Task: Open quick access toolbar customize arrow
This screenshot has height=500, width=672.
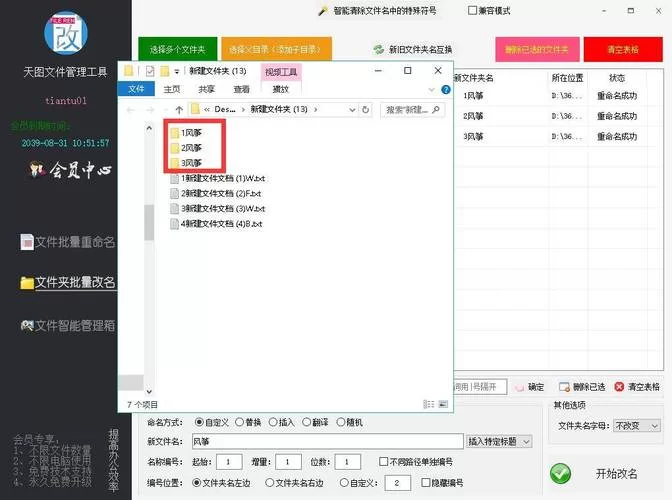Action: click(x=177, y=72)
